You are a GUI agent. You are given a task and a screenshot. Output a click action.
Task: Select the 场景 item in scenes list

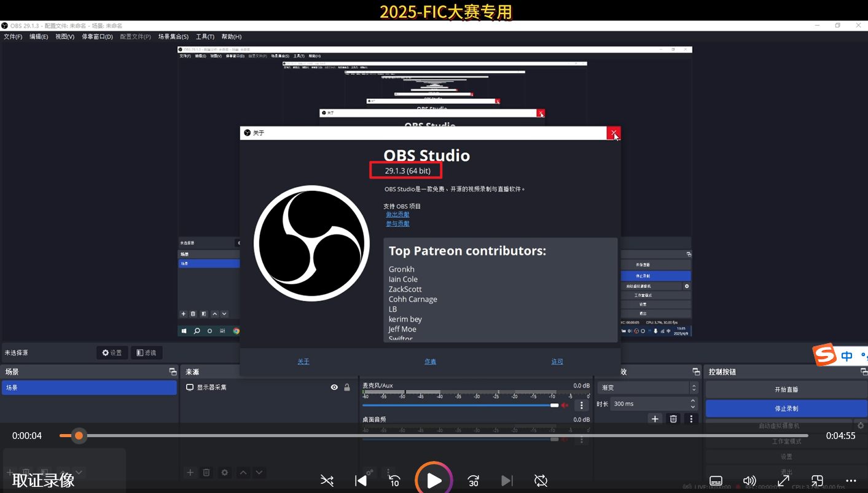click(x=89, y=387)
